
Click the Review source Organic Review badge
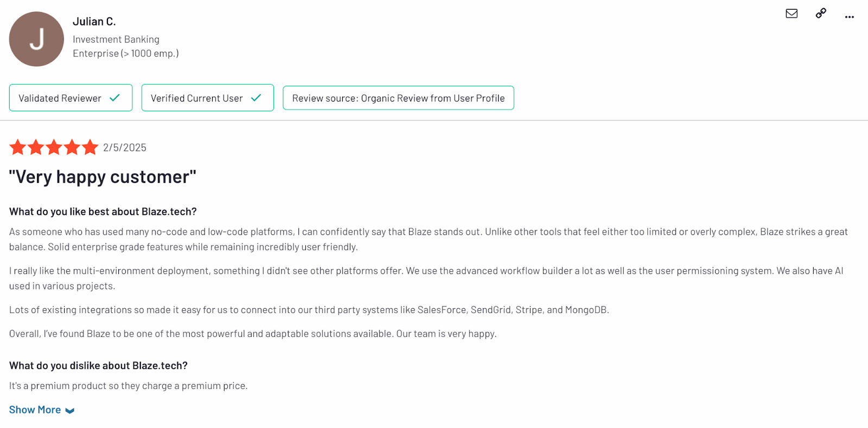point(398,98)
